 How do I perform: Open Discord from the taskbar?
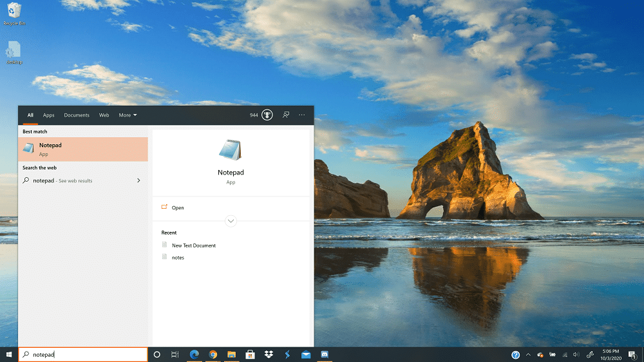[x=325, y=354]
